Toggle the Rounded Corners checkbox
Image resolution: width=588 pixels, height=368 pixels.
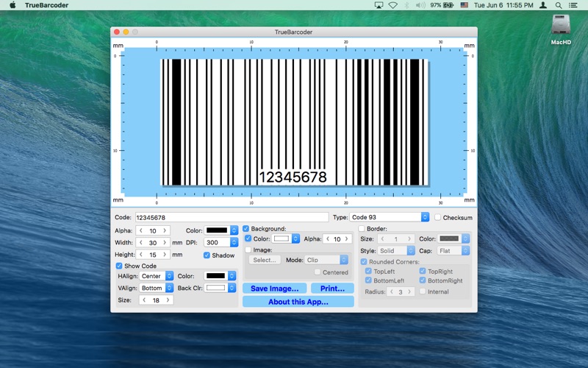click(x=364, y=262)
